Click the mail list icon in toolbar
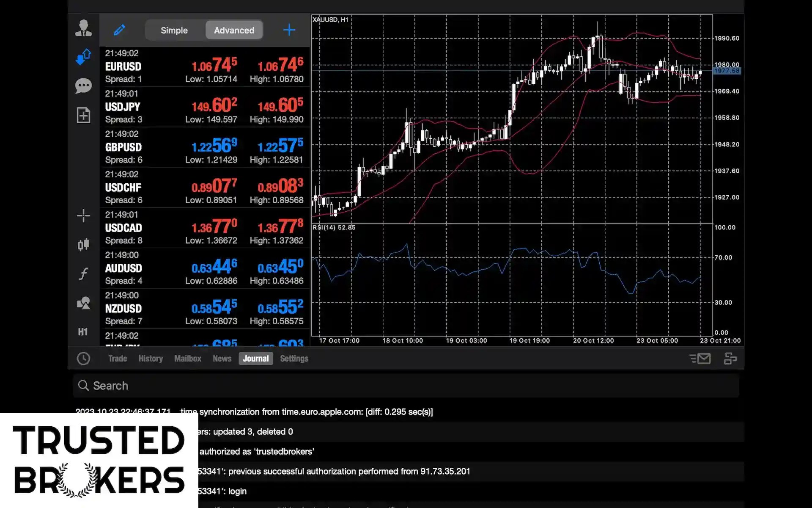Viewport: 812px width, 508px height. pyautogui.click(x=700, y=359)
